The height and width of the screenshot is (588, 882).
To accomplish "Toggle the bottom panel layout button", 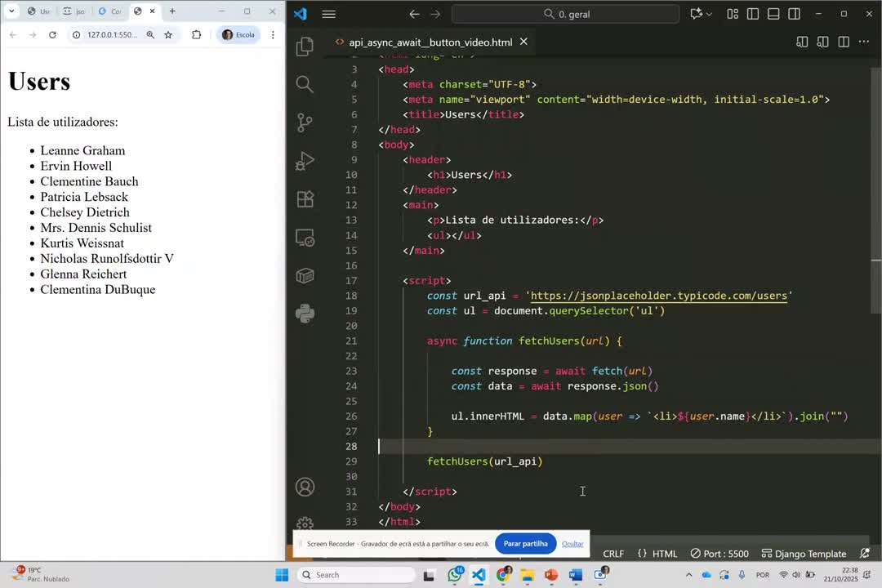I will [773, 14].
